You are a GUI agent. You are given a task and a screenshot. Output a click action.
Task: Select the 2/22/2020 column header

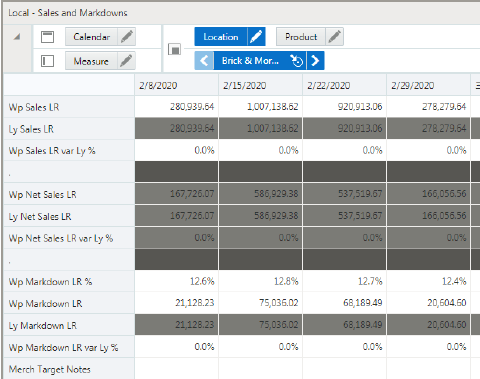point(345,85)
